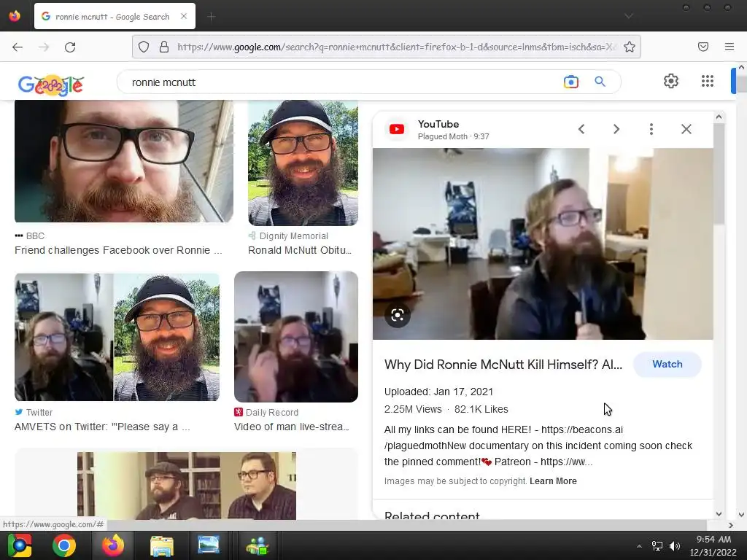
Task: Open the Save to Pocket icon
Action: pos(703,47)
